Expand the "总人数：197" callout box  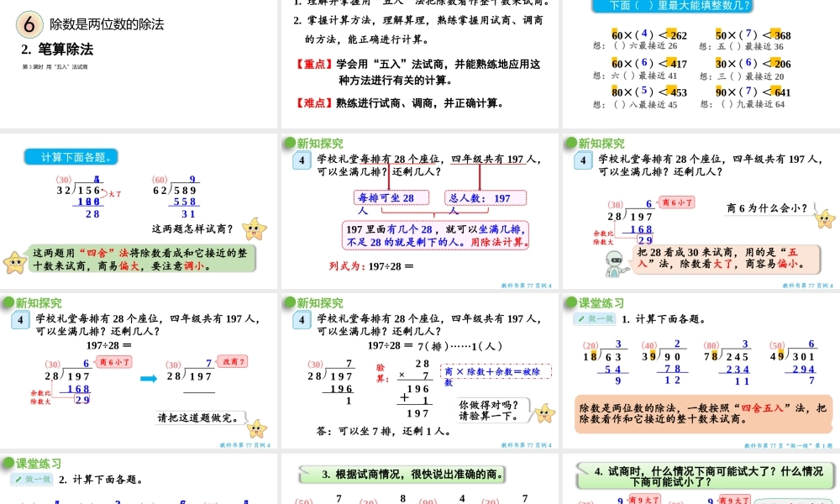point(485,198)
